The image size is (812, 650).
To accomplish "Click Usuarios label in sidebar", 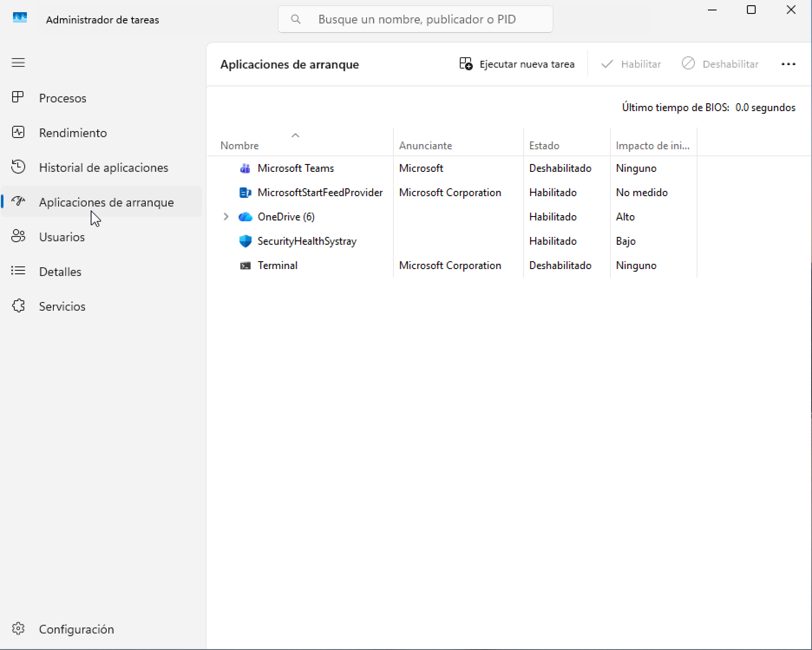I will (x=62, y=237).
